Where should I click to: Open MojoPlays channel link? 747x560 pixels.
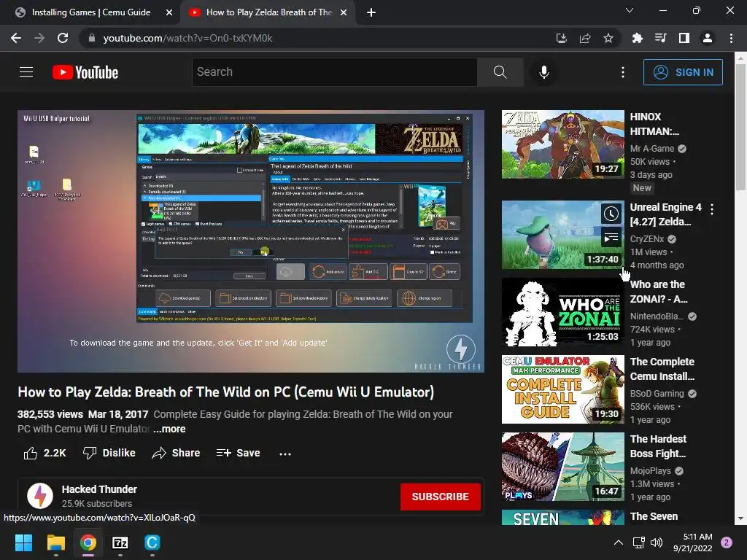coord(650,471)
